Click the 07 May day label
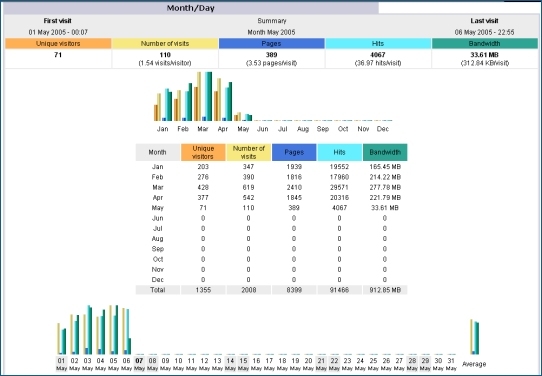Viewport: 542px width, 376px height. click(x=139, y=364)
